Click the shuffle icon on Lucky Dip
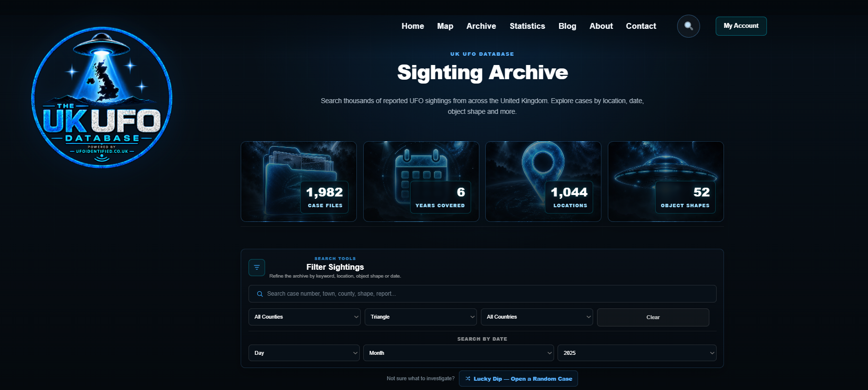 coord(468,379)
